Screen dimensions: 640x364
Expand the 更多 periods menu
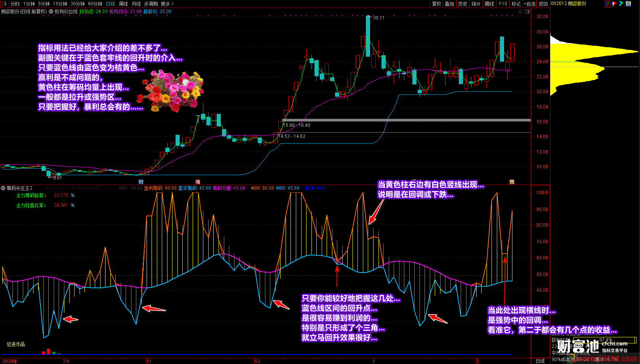click(x=167, y=4)
